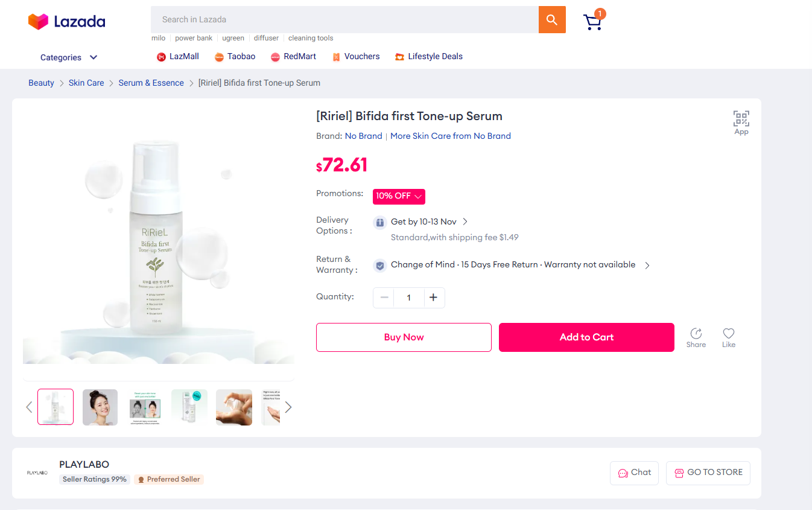Select the smiling woman product thumbnail
The image size is (812, 510).
100,407
